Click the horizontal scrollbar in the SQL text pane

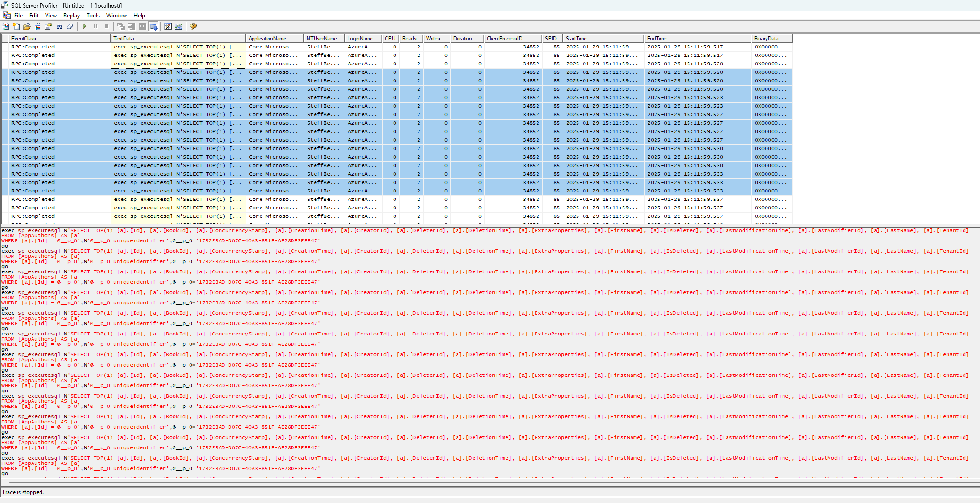(x=489, y=482)
